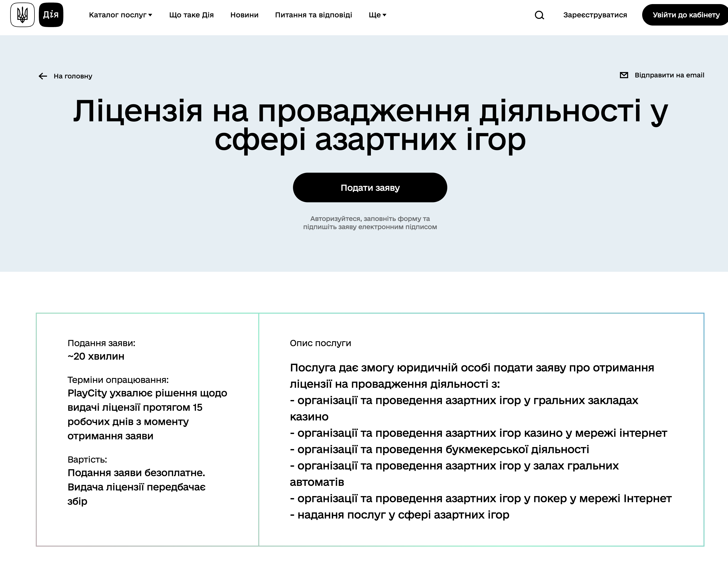The width and height of the screenshot is (728, 564).
Task: Click the back arrow beside На головну
Action: click(x=43, y=76)
